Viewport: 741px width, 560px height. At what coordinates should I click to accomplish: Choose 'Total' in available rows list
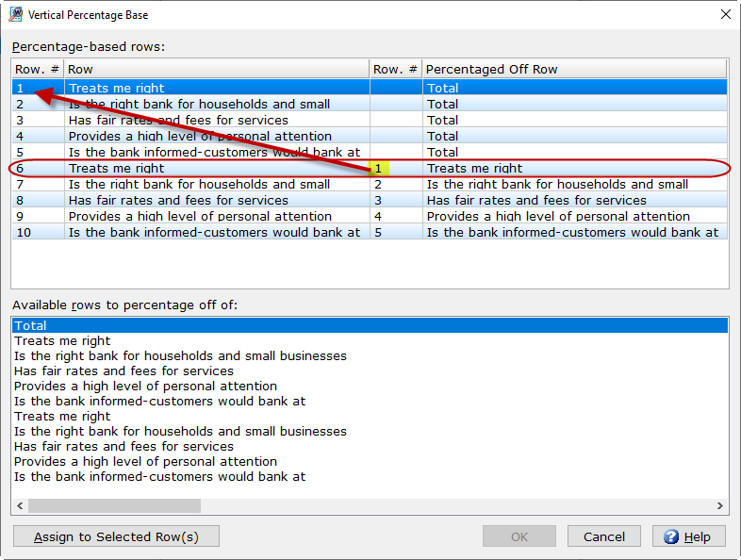(x=31, y=326)
